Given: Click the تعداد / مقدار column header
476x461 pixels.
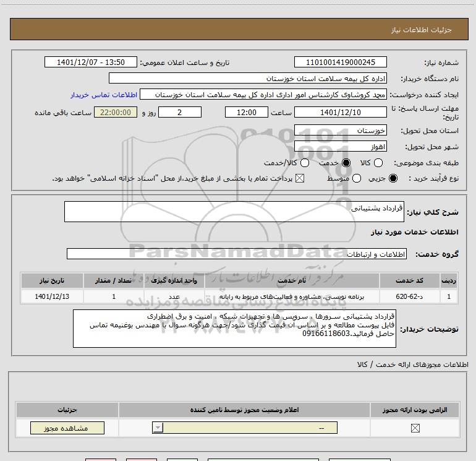Looking at the screenshot, I should (x=114, y=280).
